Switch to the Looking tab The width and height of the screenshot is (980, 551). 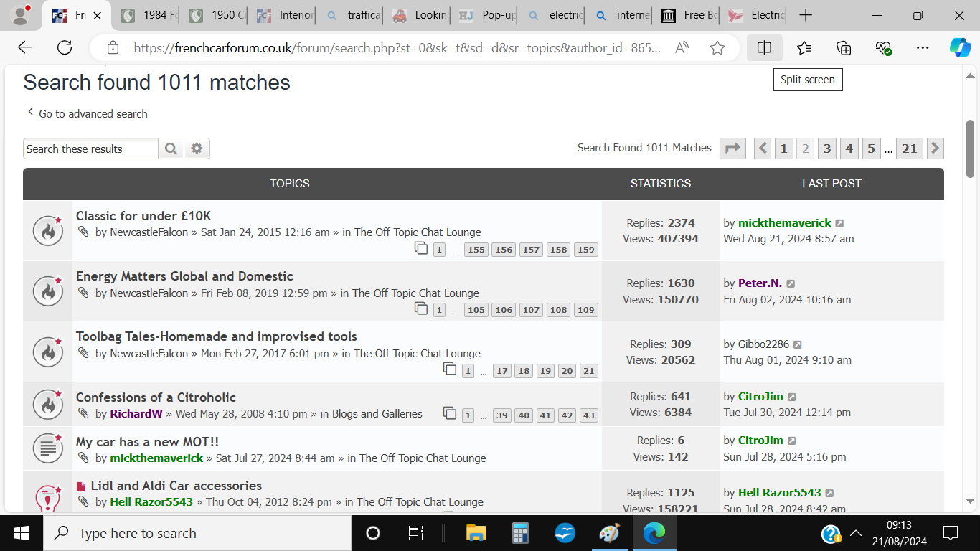[x=420, y=15]
